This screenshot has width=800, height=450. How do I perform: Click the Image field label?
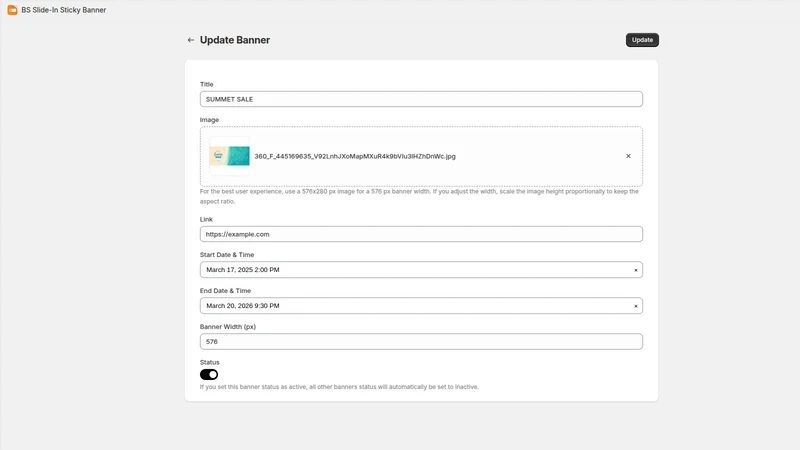coord(209,120)
